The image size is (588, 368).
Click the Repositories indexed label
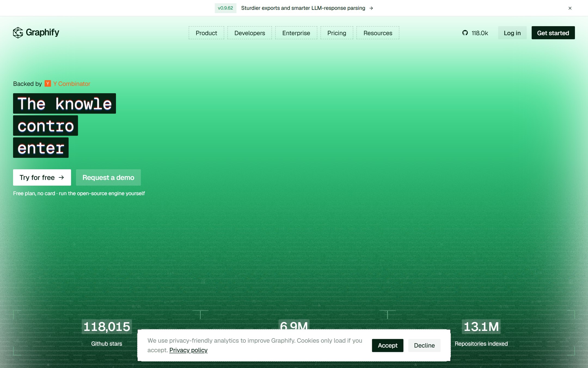point(481,344)
